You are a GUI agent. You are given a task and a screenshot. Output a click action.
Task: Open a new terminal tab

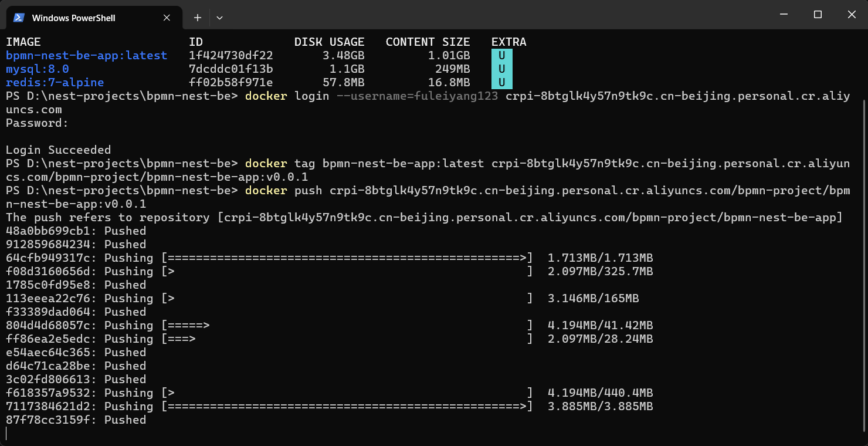(198, 18)
